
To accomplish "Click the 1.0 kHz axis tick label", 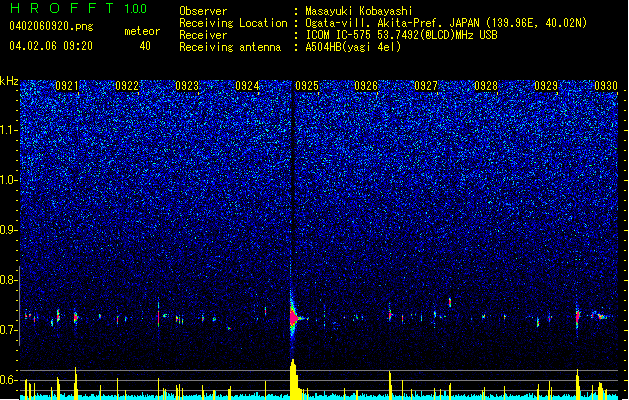I will click(x=9, y=180).
